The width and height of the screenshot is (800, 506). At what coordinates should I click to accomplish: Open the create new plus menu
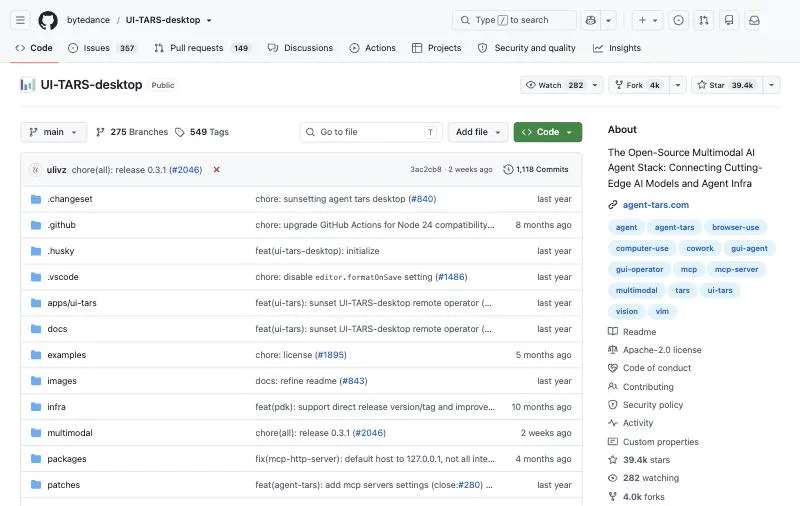click(x=648, y=20)
